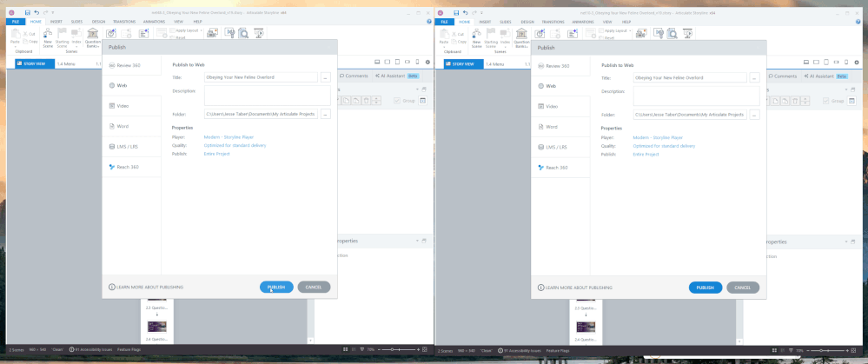This screenshot has width=868, height=364.
Task: Click the Save icon in left window
Action: click(27, 12)
